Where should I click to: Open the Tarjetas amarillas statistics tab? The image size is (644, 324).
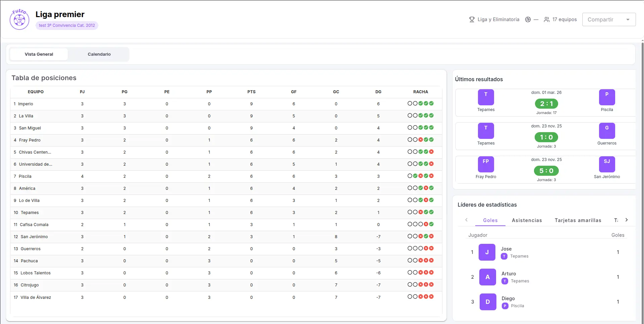tap(578, 220)
